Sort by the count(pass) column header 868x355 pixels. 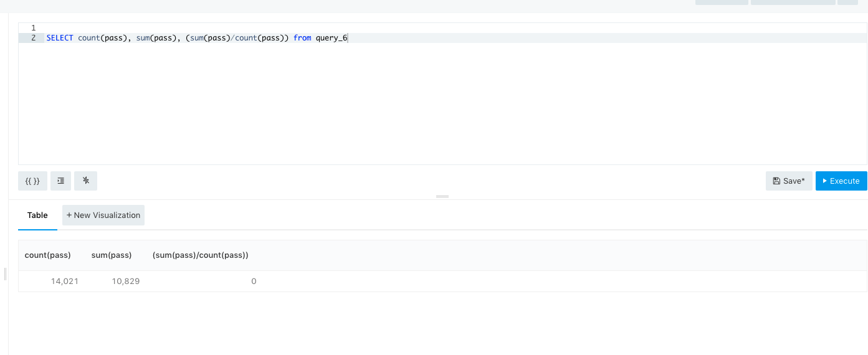pyautogui.click(x=48, y=255)
